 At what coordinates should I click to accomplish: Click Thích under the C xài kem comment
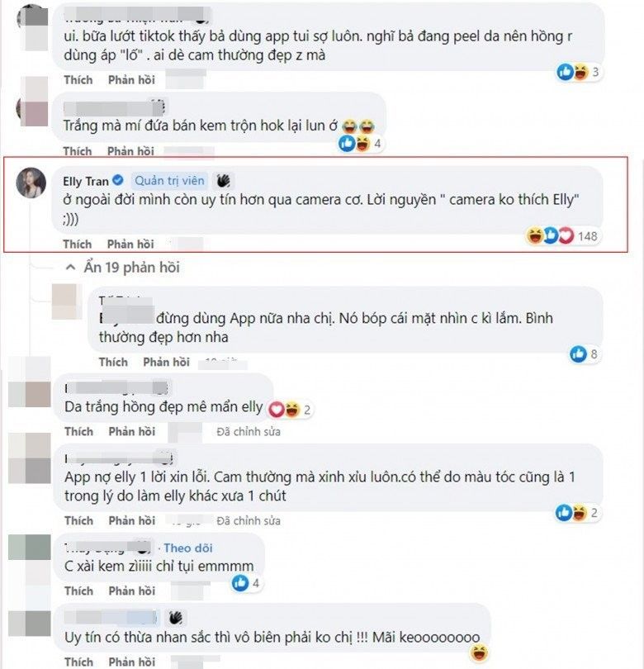click(79, 591)
